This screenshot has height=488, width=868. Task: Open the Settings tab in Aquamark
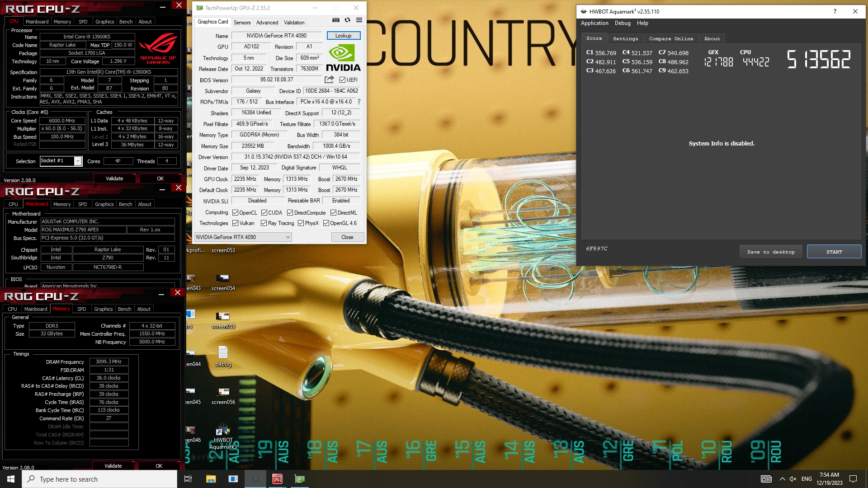pos(625,39)
